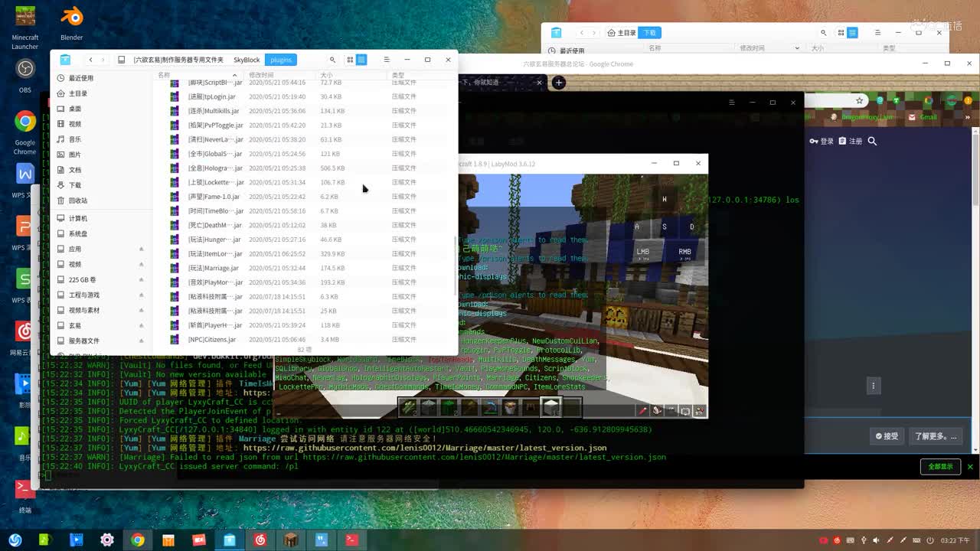Select the SkyBlock breadcrumb in path bar
The height and width of the screenshot is (551, 980).
click(247, 60)
